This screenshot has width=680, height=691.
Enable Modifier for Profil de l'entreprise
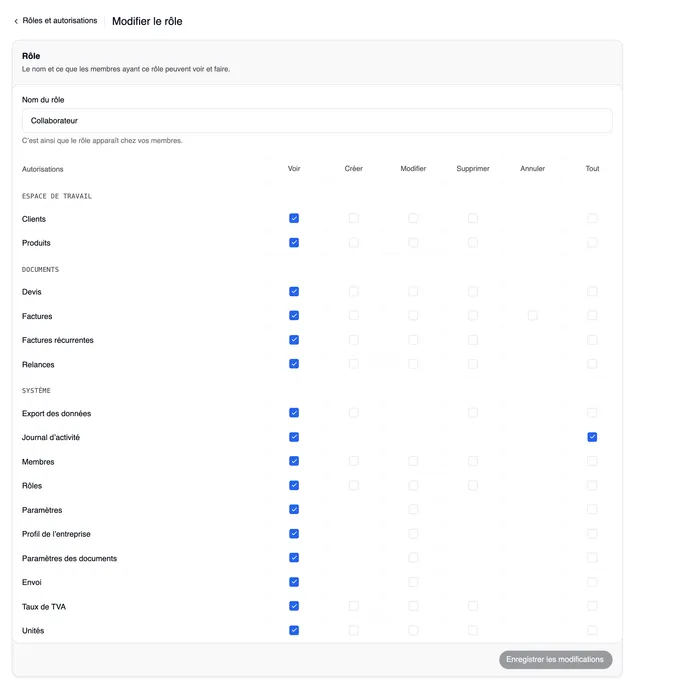[x=413, y=534]
